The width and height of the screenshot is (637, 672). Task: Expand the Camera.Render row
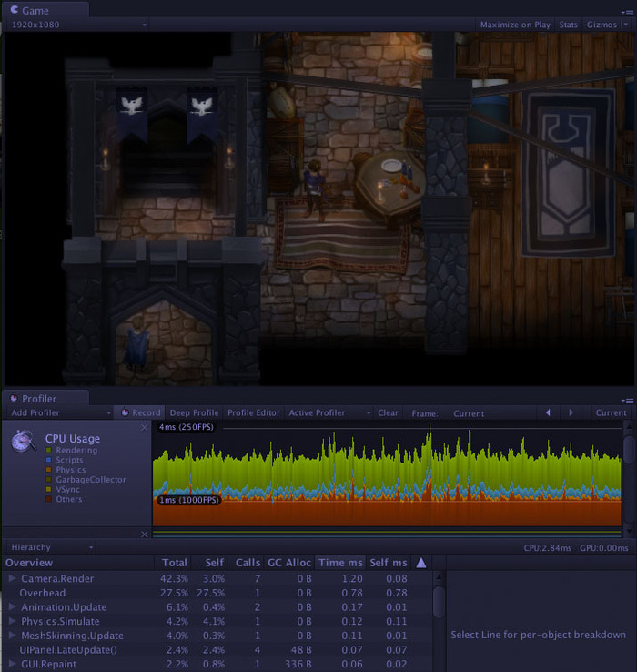[x=13, y=578]
